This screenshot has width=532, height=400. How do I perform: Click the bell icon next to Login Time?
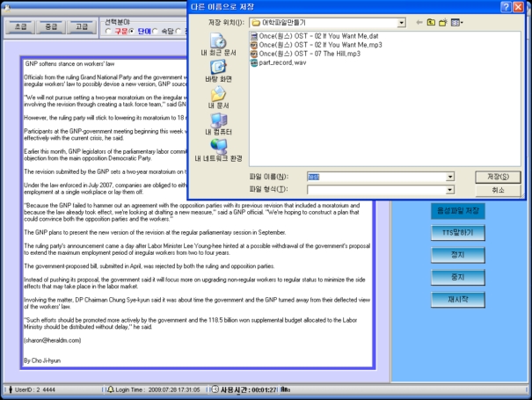tap(111, 389)
